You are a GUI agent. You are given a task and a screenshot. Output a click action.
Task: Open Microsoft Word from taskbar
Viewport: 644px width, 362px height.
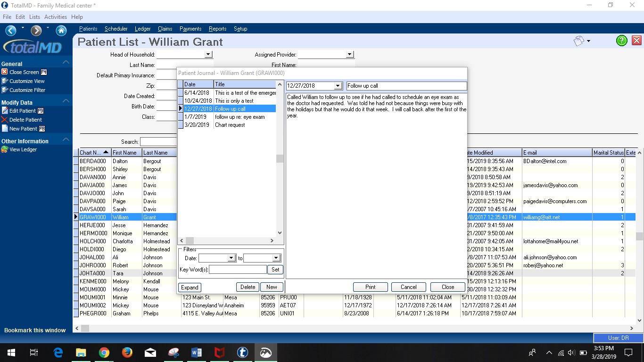click(197, 353)
